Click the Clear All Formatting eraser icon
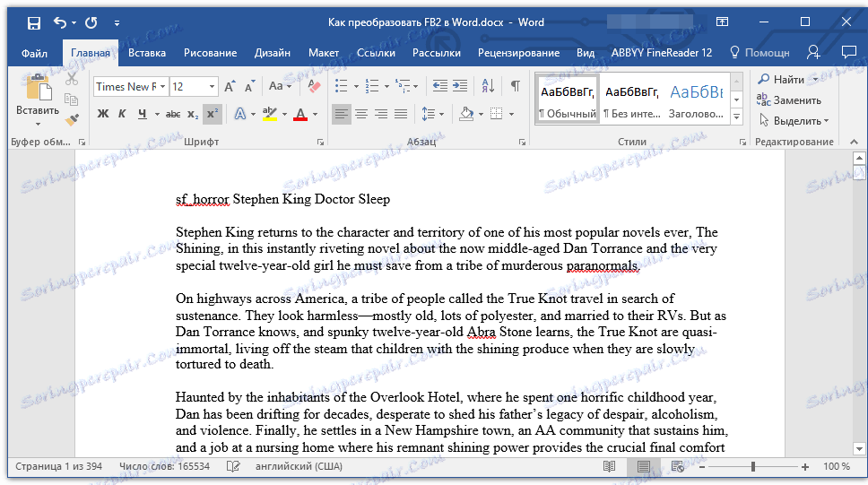The image size is (868, 485). click(313, 86)
